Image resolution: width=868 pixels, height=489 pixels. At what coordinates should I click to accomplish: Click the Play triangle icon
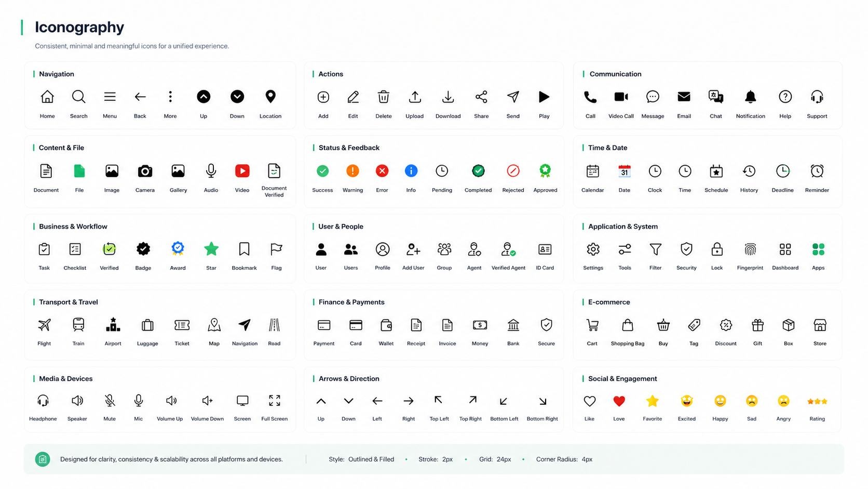pyautogui.click(x=544, y=97)
